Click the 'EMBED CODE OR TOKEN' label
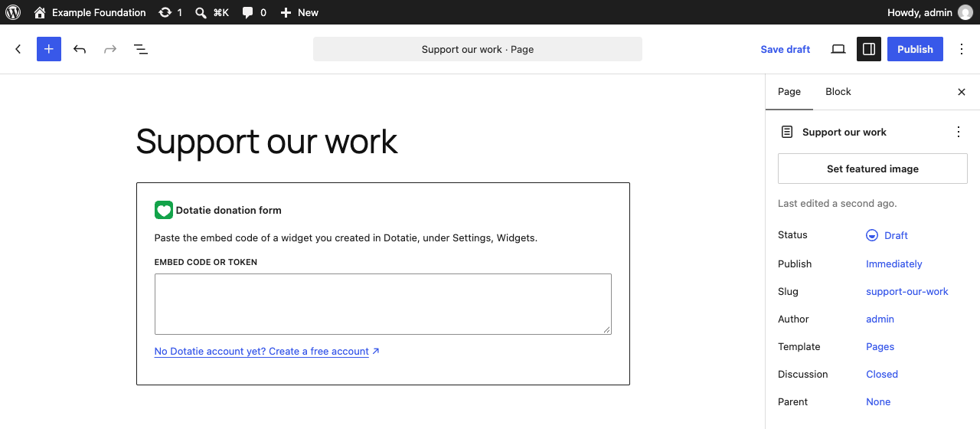Viewport: 980px width, 429px height. [x=206, y=262]
